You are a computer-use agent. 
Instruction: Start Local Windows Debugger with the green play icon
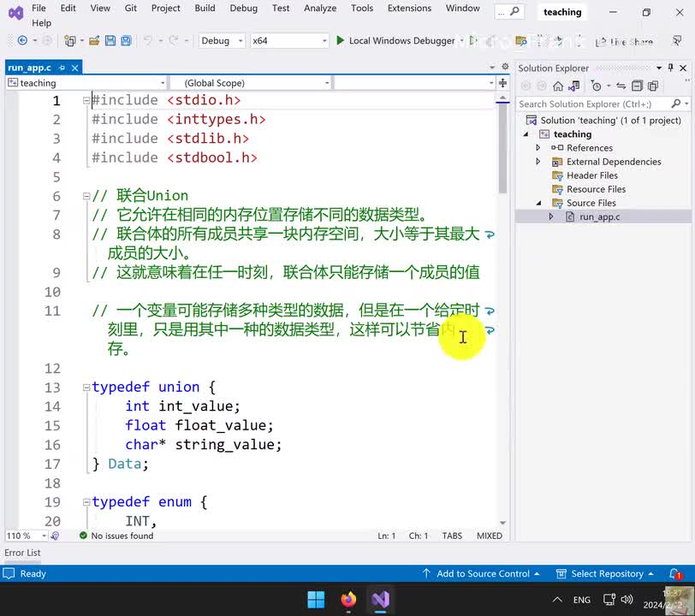coord(340,41)
